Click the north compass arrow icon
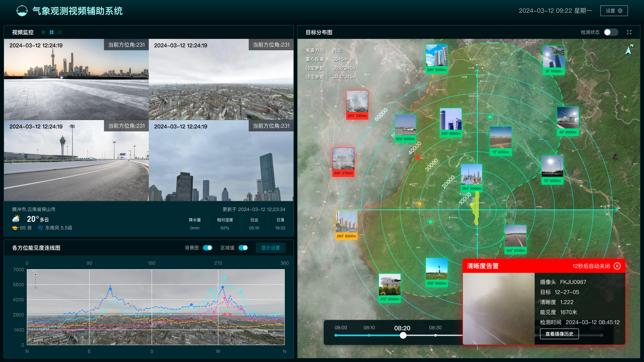644x362 pixels. point(629,50)
